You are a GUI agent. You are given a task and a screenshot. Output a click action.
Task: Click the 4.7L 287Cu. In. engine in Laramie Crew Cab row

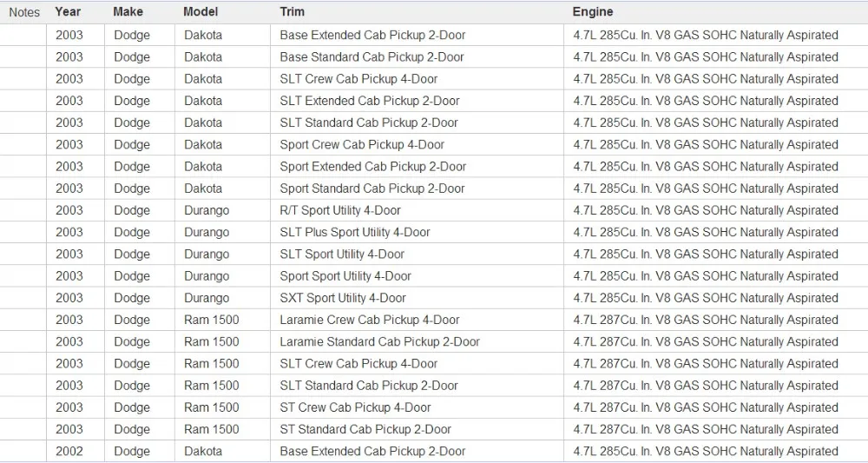click(706, 321)
